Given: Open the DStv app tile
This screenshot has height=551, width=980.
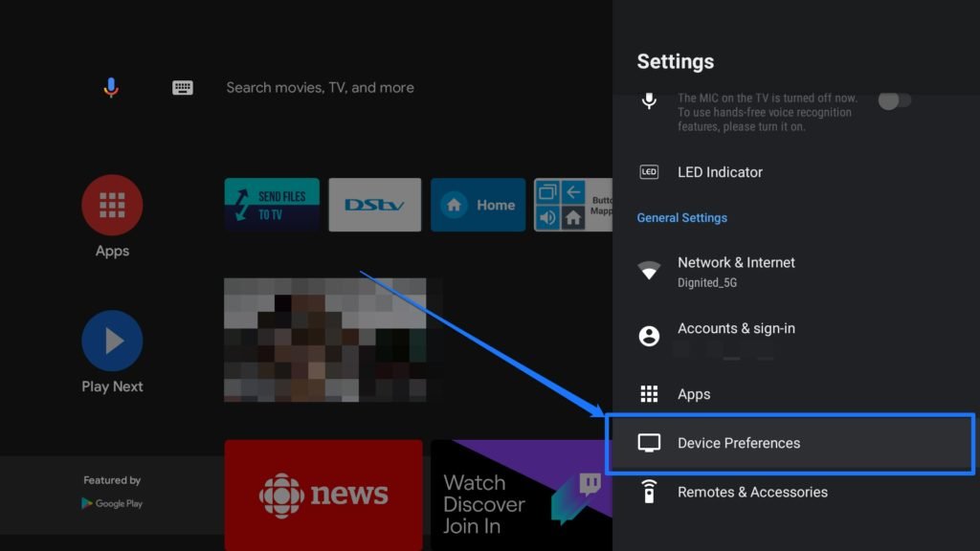Looking at the screenshot, I should pyautogui.click(x=375, y=205).
